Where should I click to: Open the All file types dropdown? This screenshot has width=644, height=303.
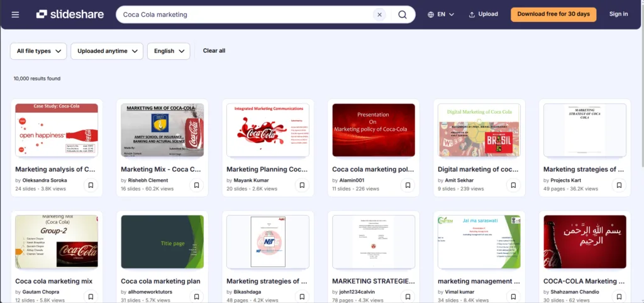(38, 51)
